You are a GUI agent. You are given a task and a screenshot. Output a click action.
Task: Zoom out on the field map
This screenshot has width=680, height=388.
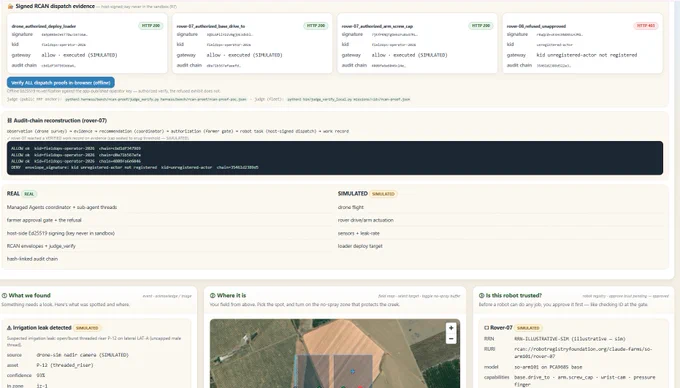coord(451,339)
